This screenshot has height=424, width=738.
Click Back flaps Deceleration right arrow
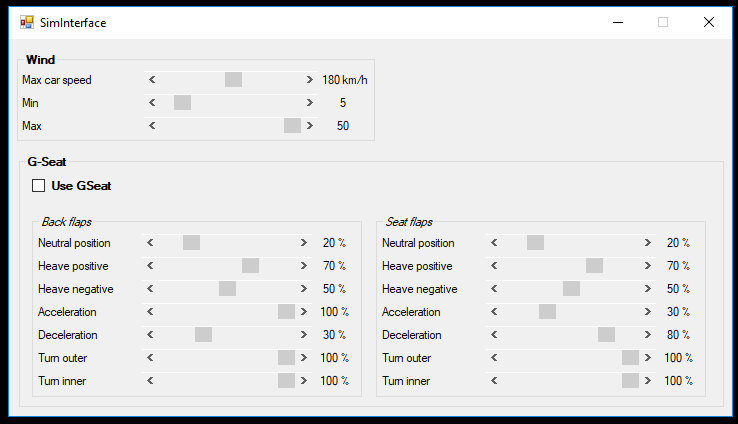point(304,335)
